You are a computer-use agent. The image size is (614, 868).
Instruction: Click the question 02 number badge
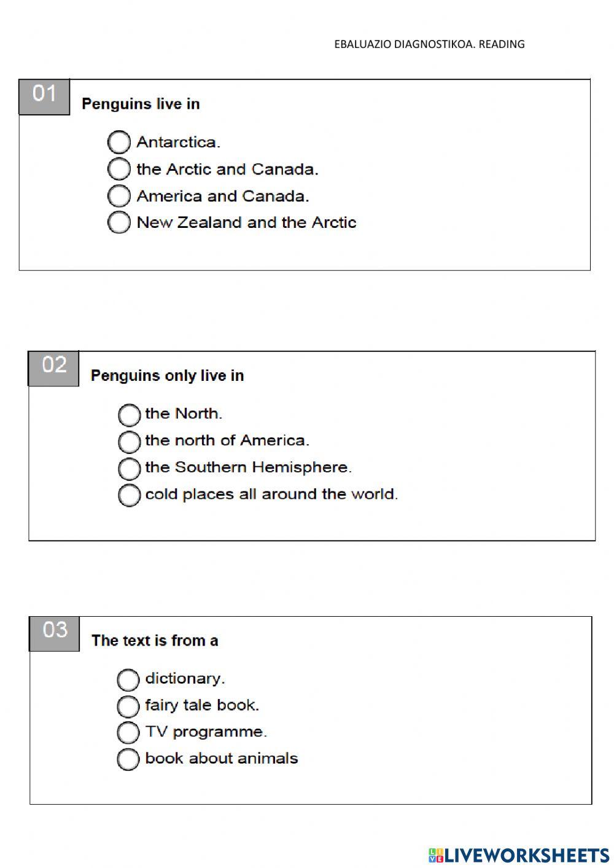[53, 367]
